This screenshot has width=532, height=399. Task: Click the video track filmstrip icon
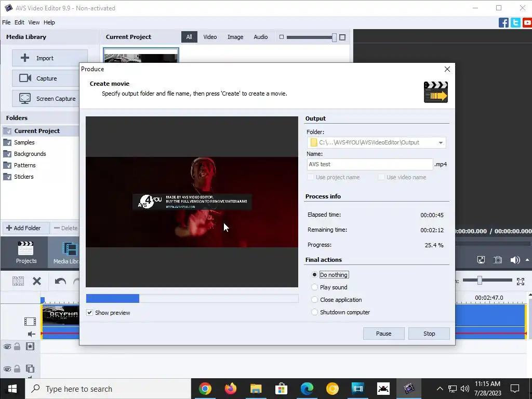pyautogui.click(x=30, y=321)
